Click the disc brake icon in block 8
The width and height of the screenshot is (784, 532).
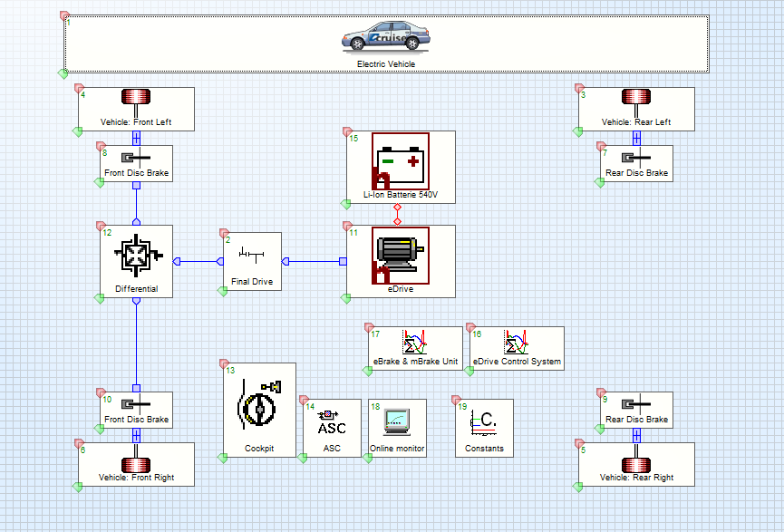(136, 159)
